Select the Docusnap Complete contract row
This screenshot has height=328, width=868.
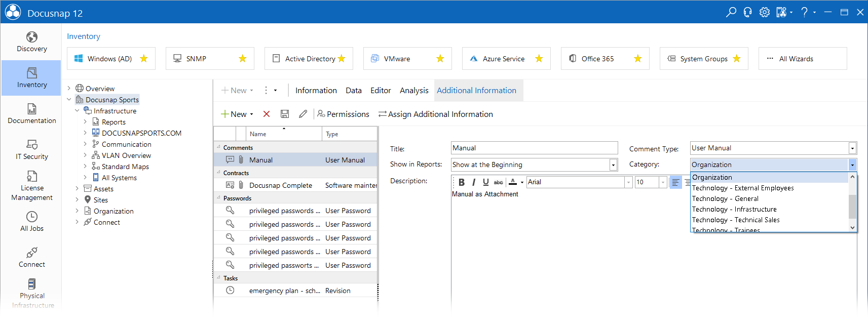pyautogui.click(x=295, y=185)
